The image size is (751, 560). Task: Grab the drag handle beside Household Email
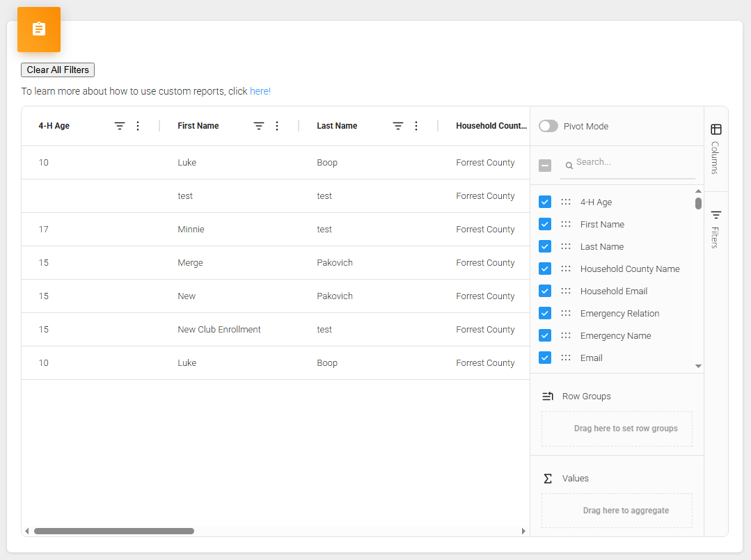(x=566, y=291)
